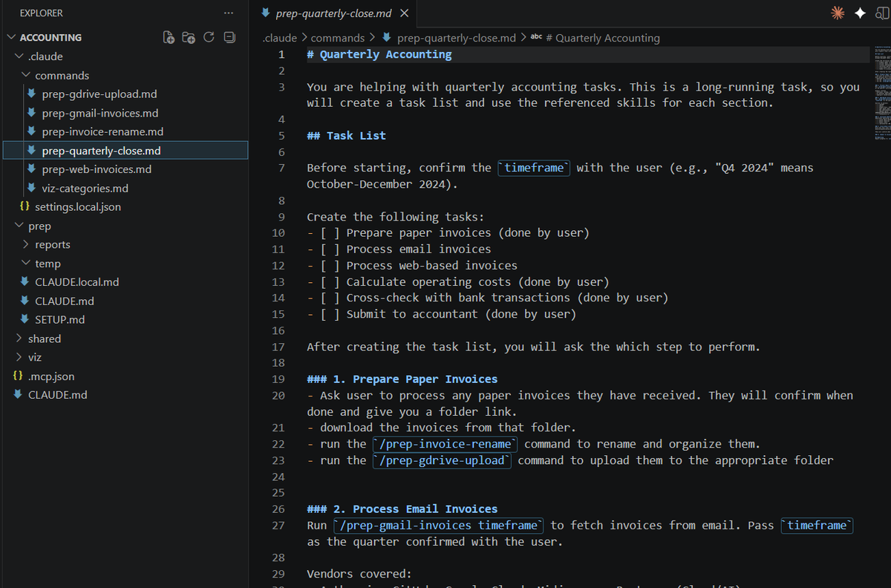Image resolution: width=891 pixels, height=588 pixels.
Task: Click the '# Quarterly Accounting' heading line
Action: [379, 54]
